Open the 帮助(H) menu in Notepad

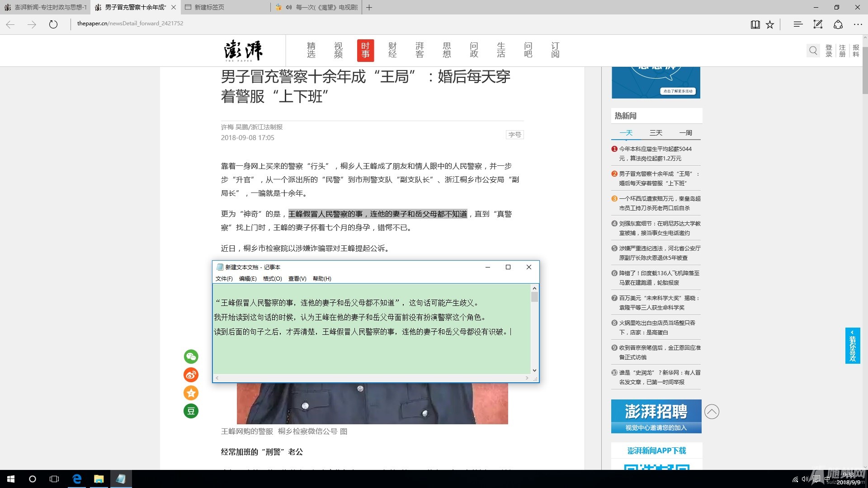(322, 279)
